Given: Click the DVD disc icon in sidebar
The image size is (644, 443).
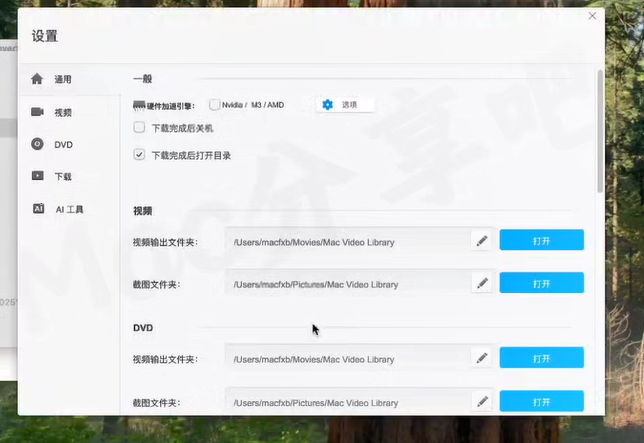Looking at the screenshot, I should coord(37,145).
